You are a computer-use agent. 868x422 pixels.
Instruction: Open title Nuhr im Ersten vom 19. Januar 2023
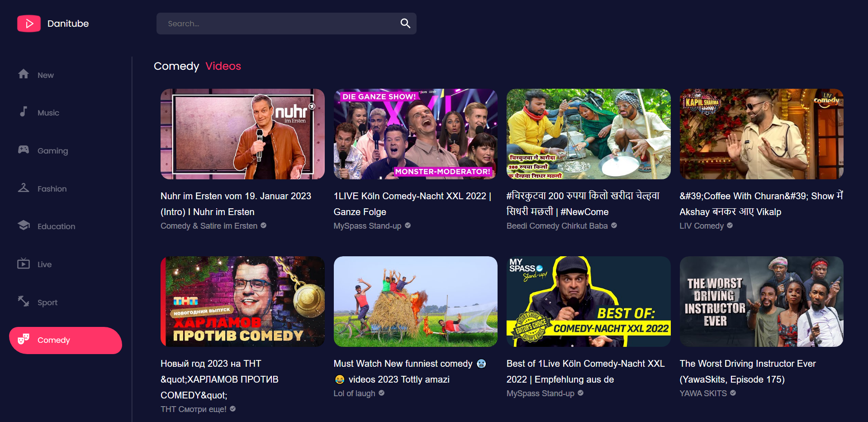tap(236, 204)
